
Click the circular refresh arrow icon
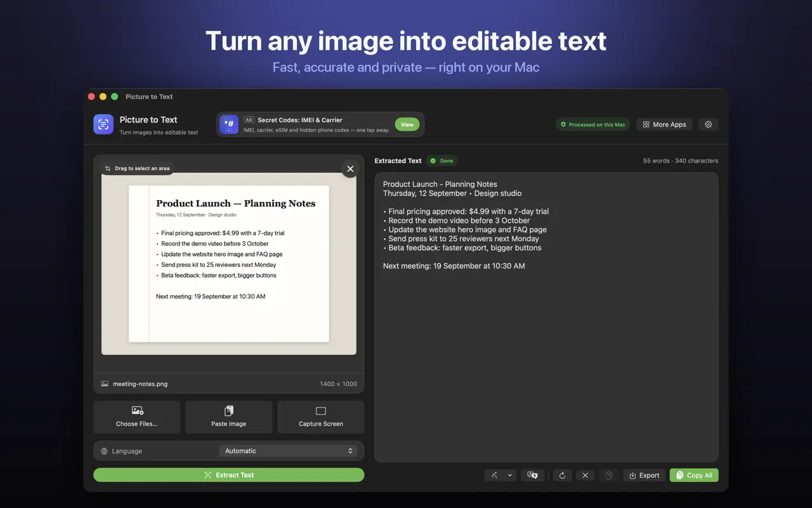point(562,475)
